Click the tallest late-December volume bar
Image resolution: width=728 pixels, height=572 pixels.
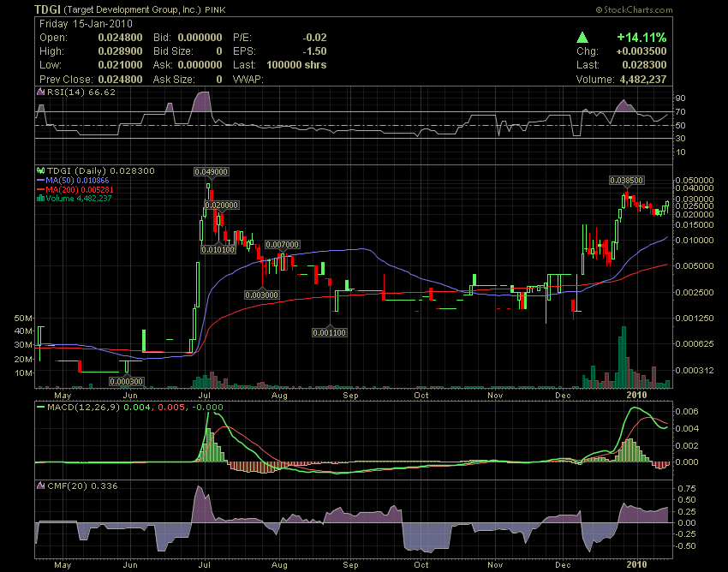tap(624, 357)
